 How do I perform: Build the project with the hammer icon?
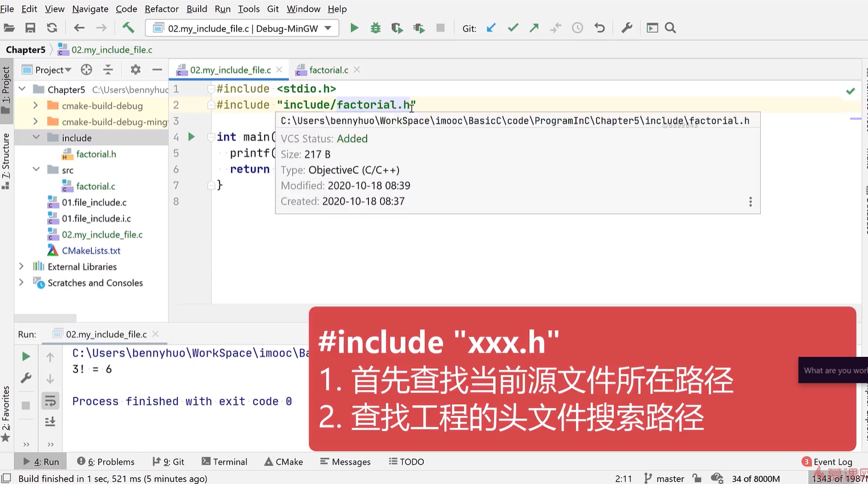click(x=128, y=28)
